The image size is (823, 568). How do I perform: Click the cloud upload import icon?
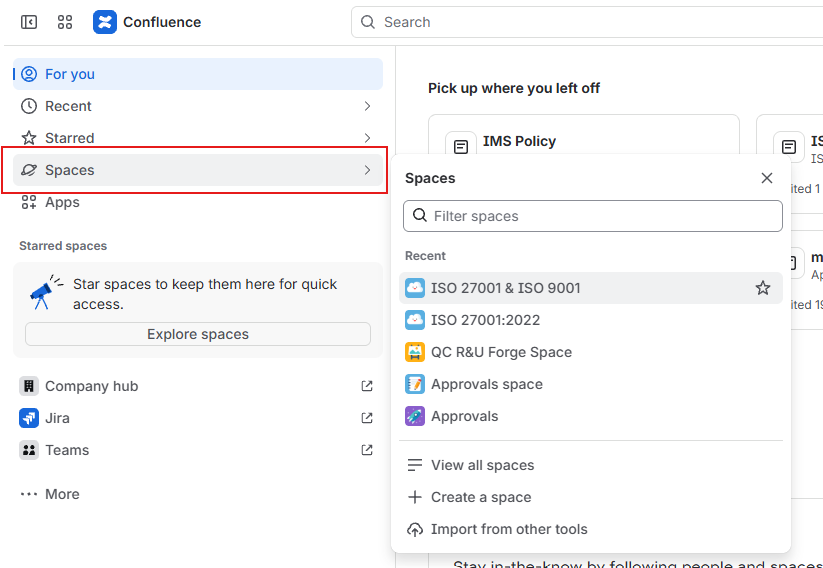pyautogui.click(x=415, y=530)
